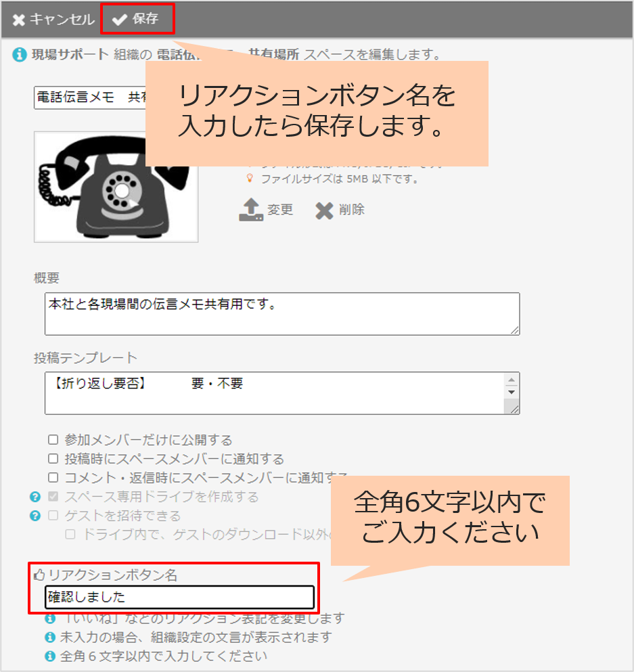Toggle ゲストを招待できる checkbox

pyautogui.click(x=53, y=515)
